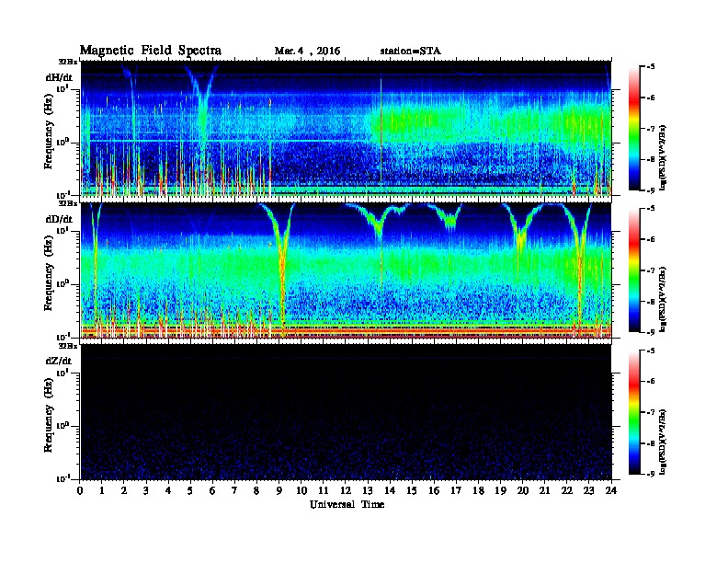
Task: Click the log(PSD) units label beside dD/dt color bar
Action: click(x=663, y=299)
